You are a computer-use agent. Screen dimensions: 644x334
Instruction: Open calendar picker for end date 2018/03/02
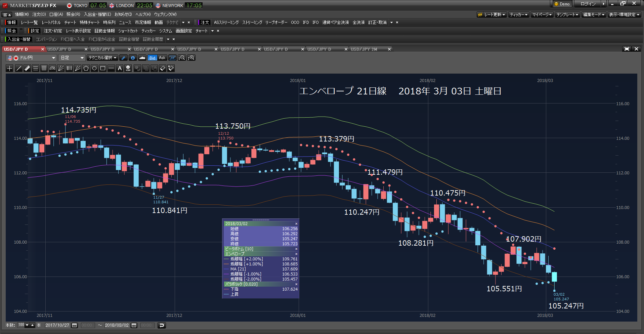click(x=134, y=325)
